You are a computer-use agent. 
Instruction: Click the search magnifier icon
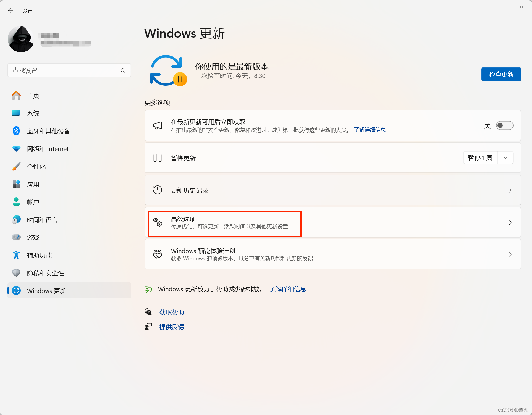[x=123, y=71]
